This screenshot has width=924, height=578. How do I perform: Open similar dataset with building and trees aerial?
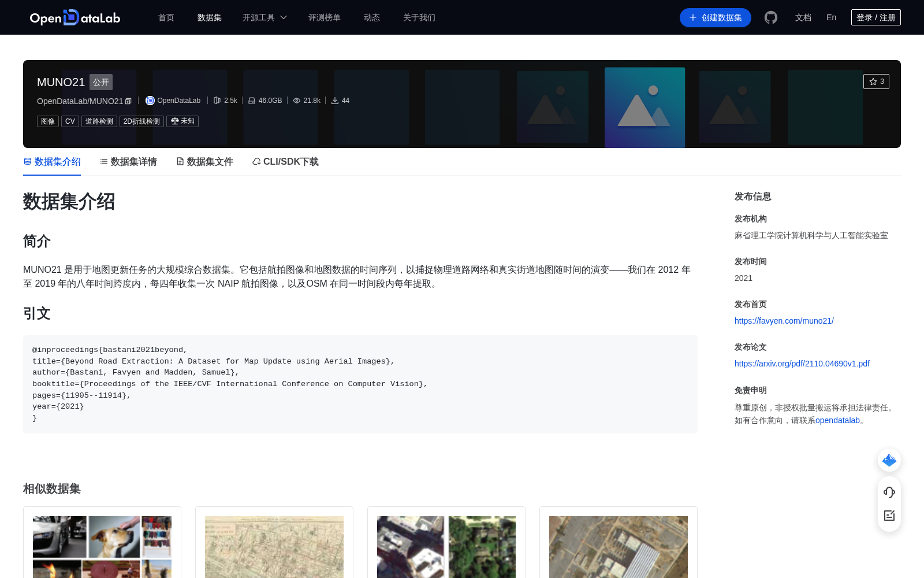[446, 542]
